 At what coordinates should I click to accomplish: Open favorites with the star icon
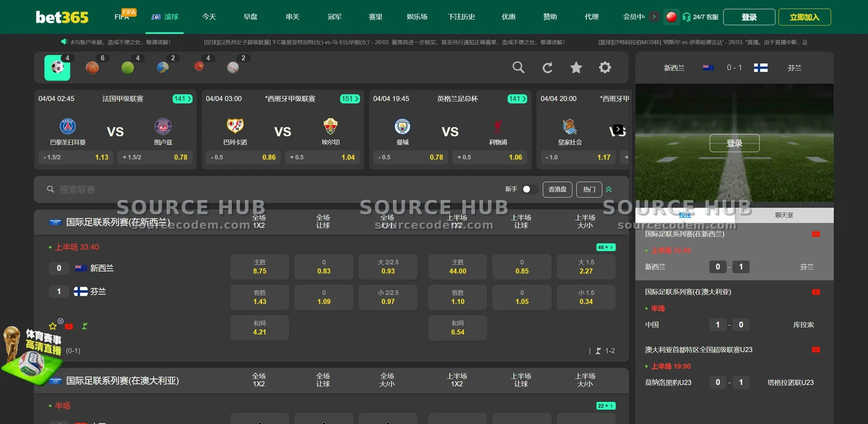(x=576, y=67)
